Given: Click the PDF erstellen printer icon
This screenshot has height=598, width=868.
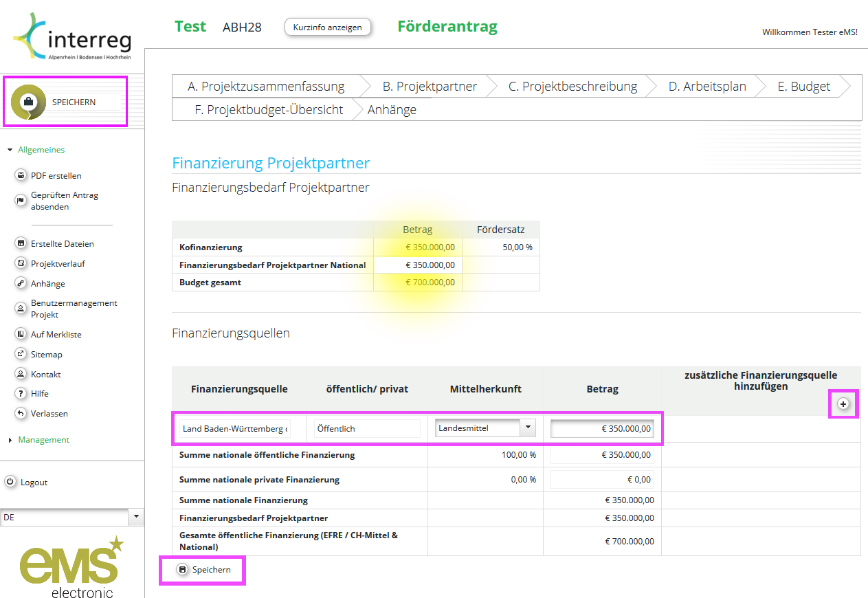Looking at the screenshot, I should point(21,175).
